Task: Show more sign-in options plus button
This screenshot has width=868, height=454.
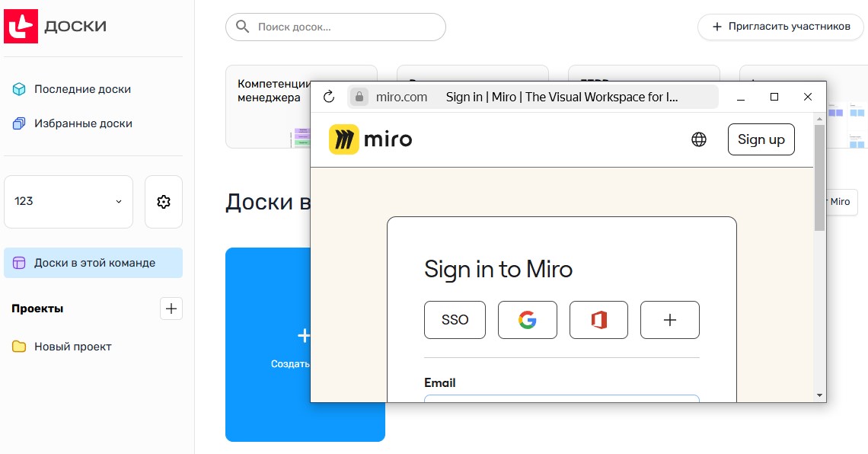Action: [x=670, y=319]
